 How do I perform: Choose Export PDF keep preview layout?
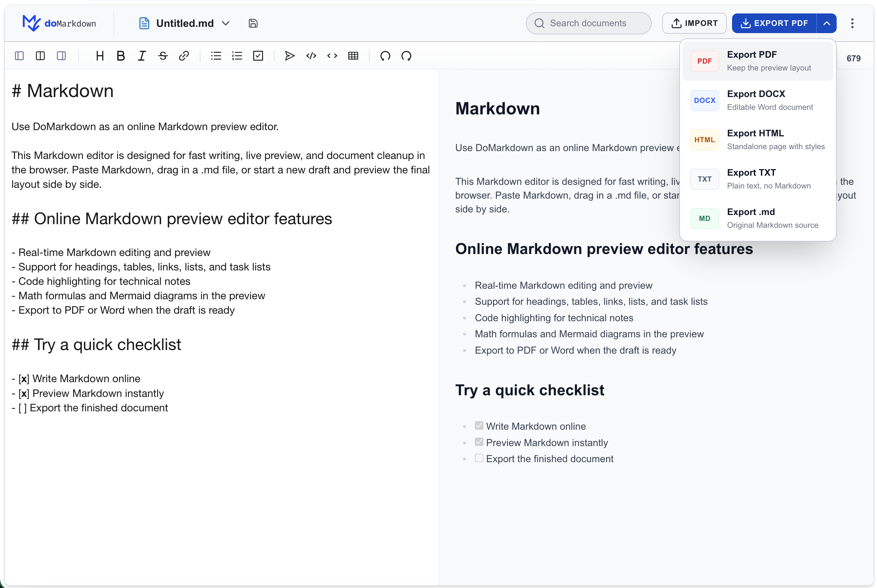(x=757, y=61)
